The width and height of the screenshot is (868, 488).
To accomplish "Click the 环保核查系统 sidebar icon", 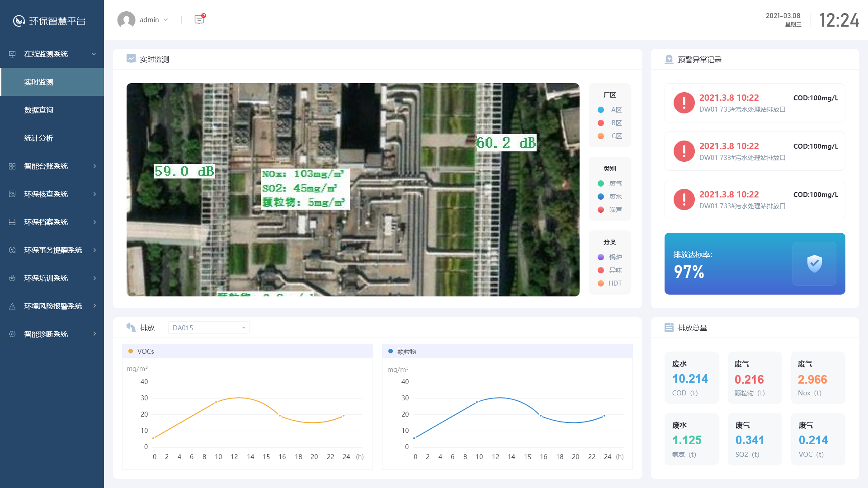I will coord(12,194).
